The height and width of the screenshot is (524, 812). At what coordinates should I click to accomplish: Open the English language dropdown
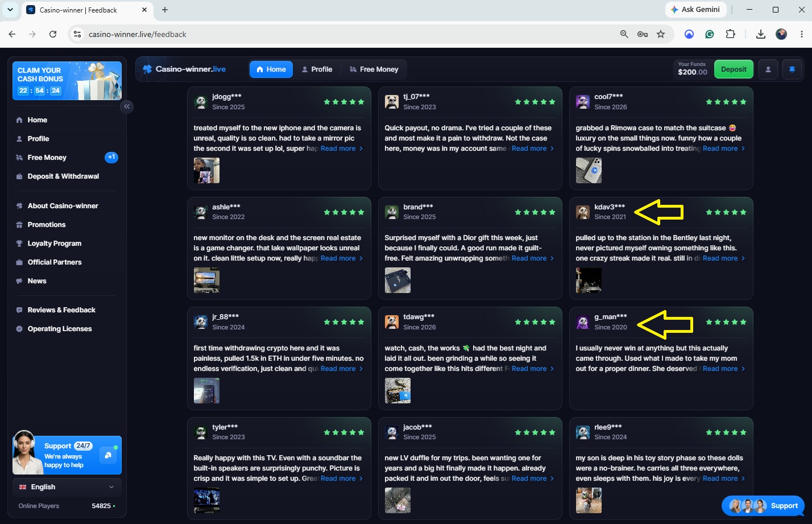click(67, 487)
